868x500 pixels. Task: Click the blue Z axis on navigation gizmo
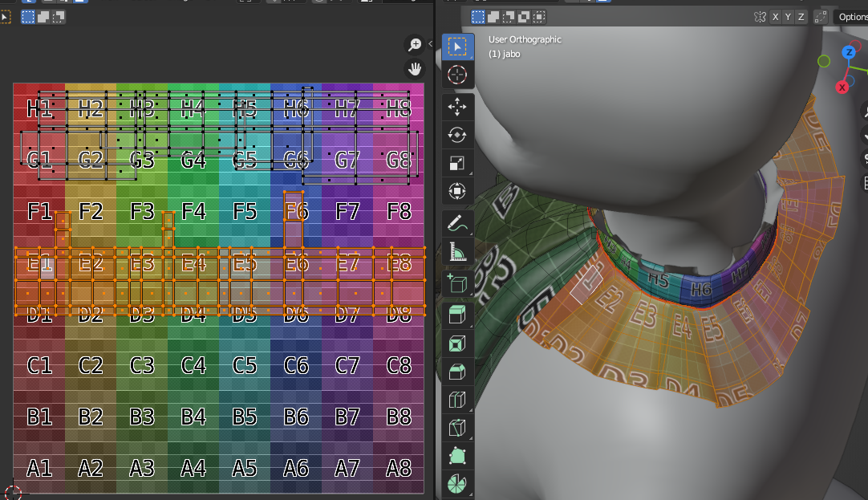point(850,53)
